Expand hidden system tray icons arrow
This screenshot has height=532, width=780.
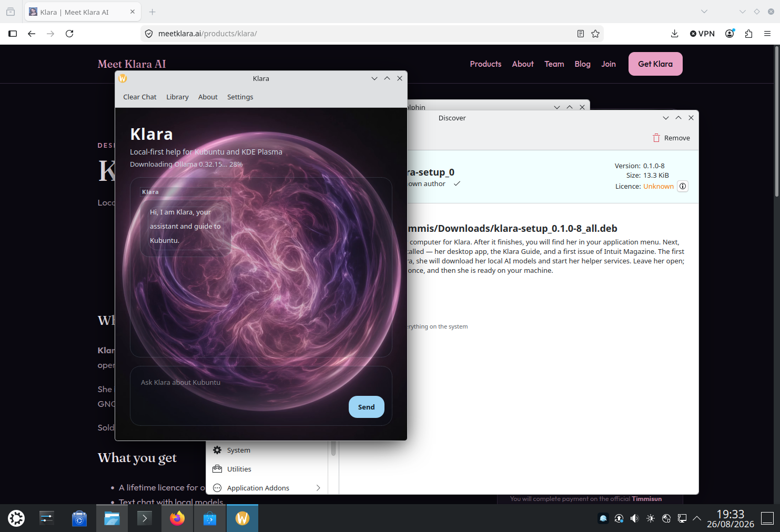click(697, 518)
